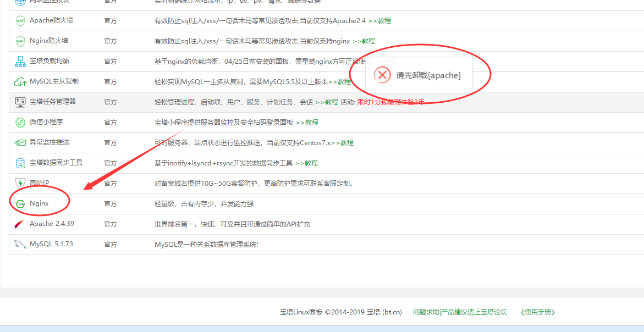Click the red X error icon in the popup
This screenshot has height=332, width=644.
(382, 75)
